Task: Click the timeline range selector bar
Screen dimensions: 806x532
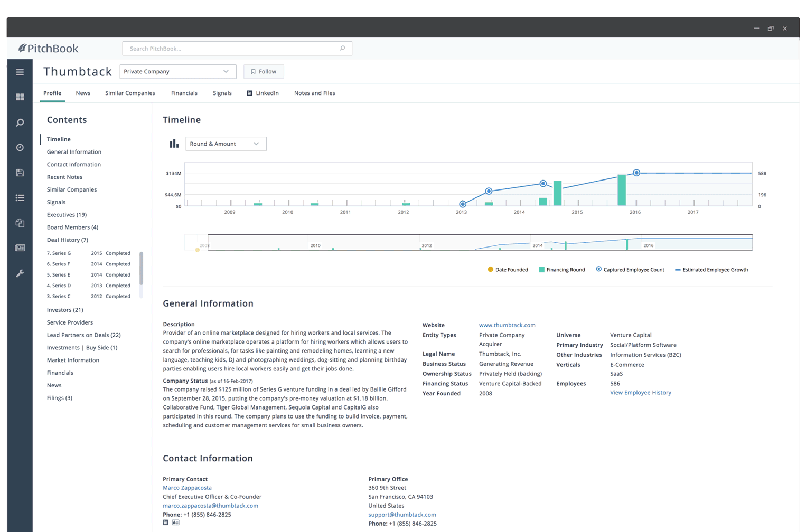Action: point(480,242)
